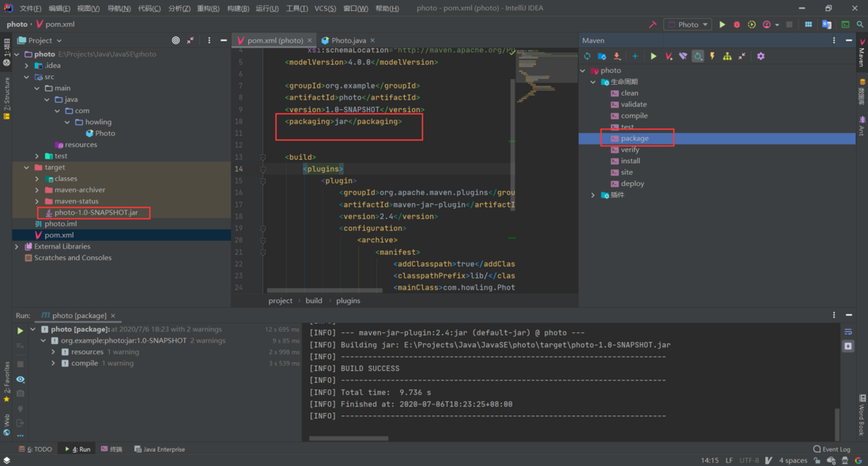Expand the .idea folder
868x466 pixels.
pos(27,66)
